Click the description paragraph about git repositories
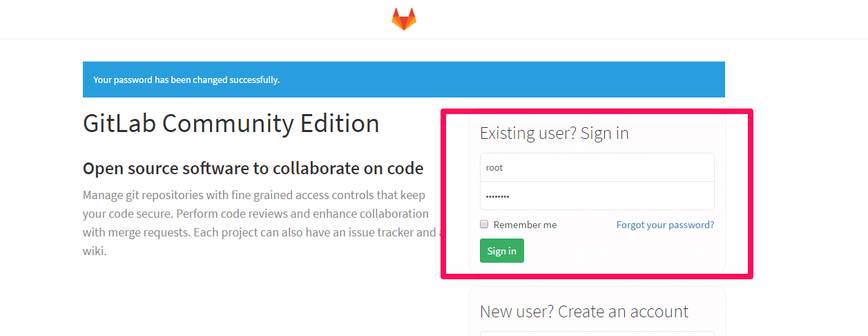This screenshot has height=336, width=868. pyautogui.click(x=255, y=214)
